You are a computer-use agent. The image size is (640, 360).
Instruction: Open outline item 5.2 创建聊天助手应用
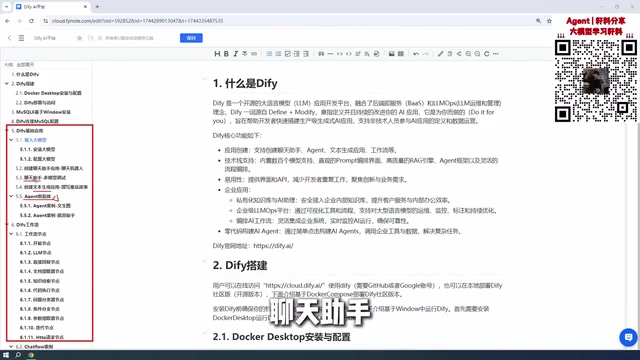click(x=49, y=168)
